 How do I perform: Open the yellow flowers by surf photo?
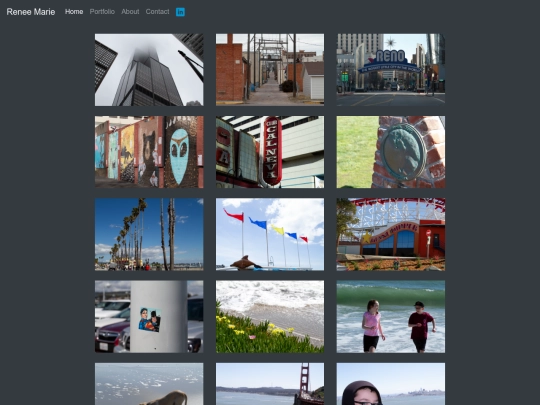point(270,316)
